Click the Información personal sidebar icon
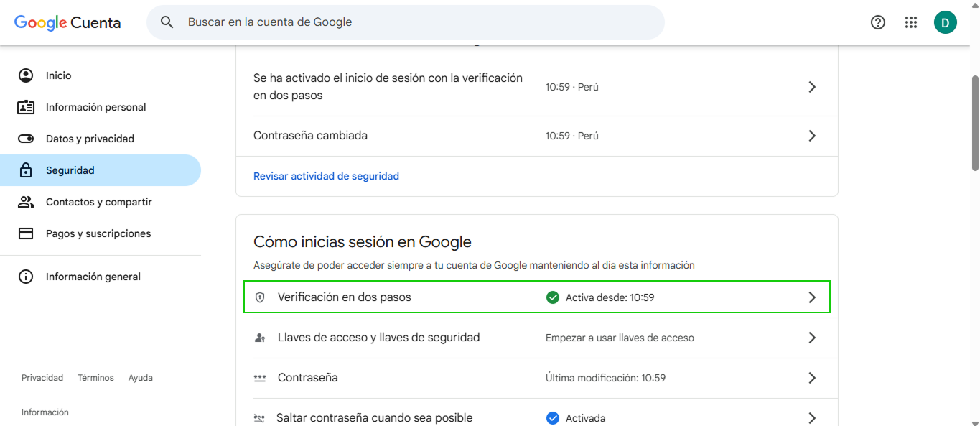The width and height of the screenshot is (980, 426). tap(27, 106)
